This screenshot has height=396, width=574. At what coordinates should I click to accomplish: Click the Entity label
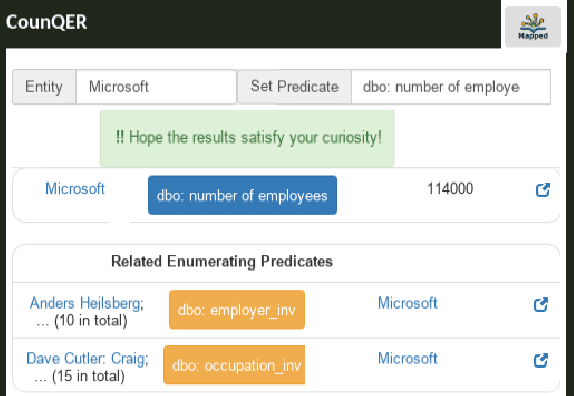[x=44, y=87]
